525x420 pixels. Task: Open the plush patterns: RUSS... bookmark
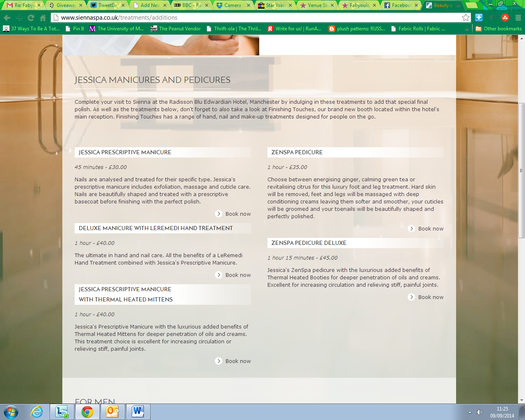point(357,29)
